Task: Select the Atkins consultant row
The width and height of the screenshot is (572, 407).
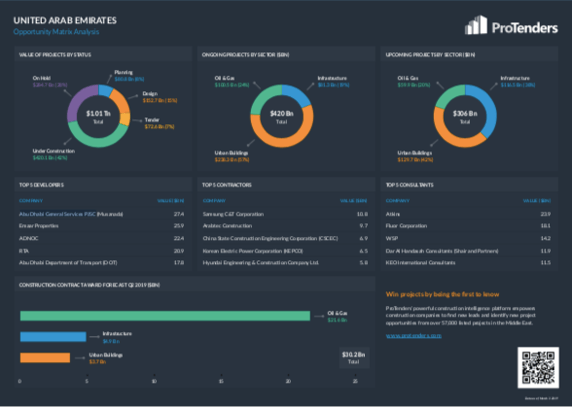Action: point(468,214)
